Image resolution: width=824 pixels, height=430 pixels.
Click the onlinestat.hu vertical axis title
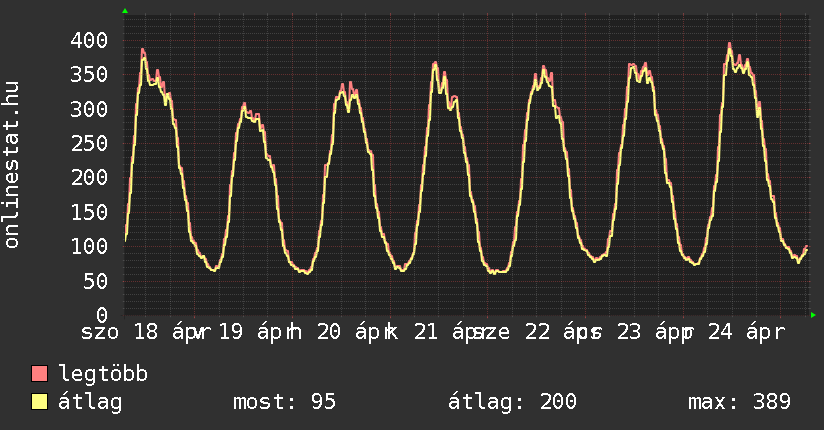pyautogui.click(x=13, y=166)
